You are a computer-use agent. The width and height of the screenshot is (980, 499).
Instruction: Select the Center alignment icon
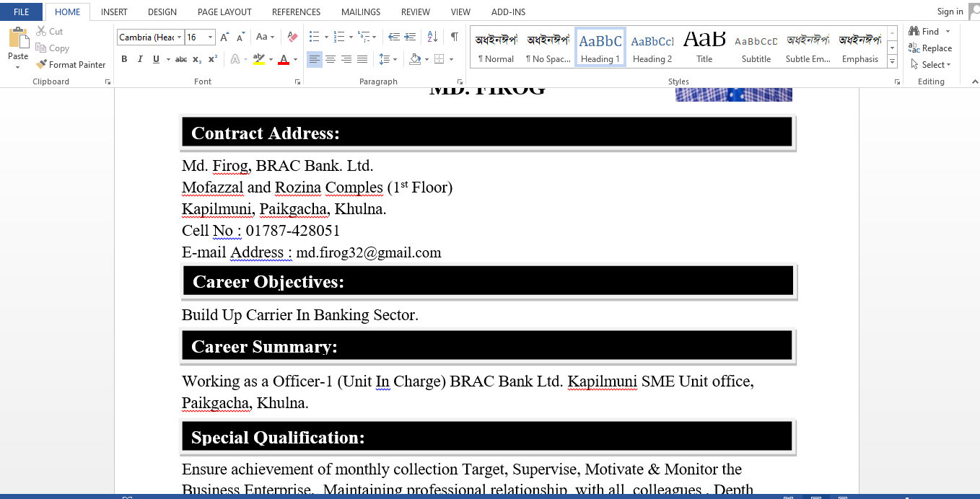331,59
